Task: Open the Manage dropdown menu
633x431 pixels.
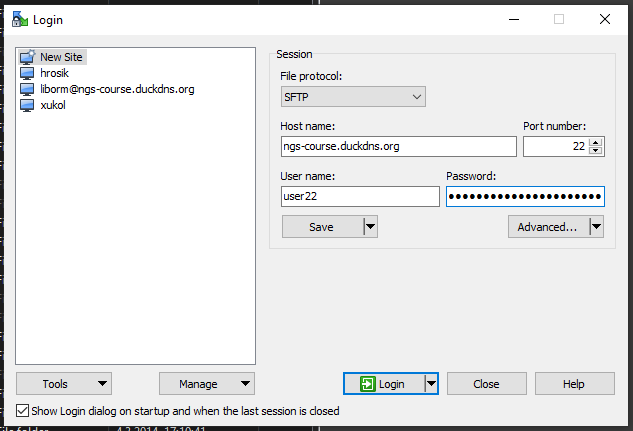Action: tap(207, 384)
